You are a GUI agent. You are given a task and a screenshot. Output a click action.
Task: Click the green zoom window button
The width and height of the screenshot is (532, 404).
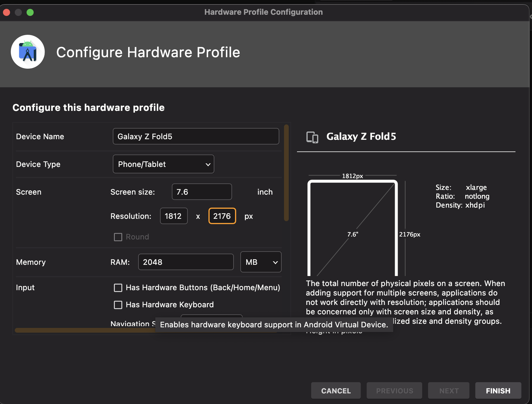[30, 12]
